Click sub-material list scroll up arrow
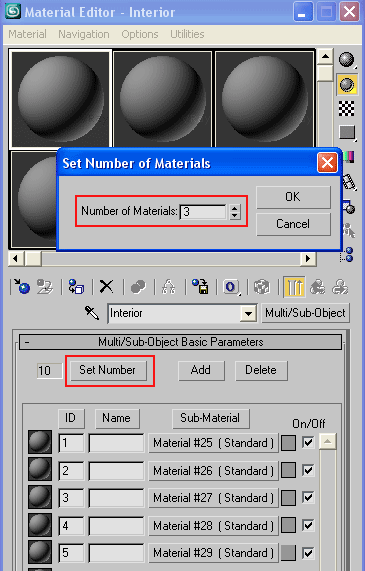 click(327, 442)
